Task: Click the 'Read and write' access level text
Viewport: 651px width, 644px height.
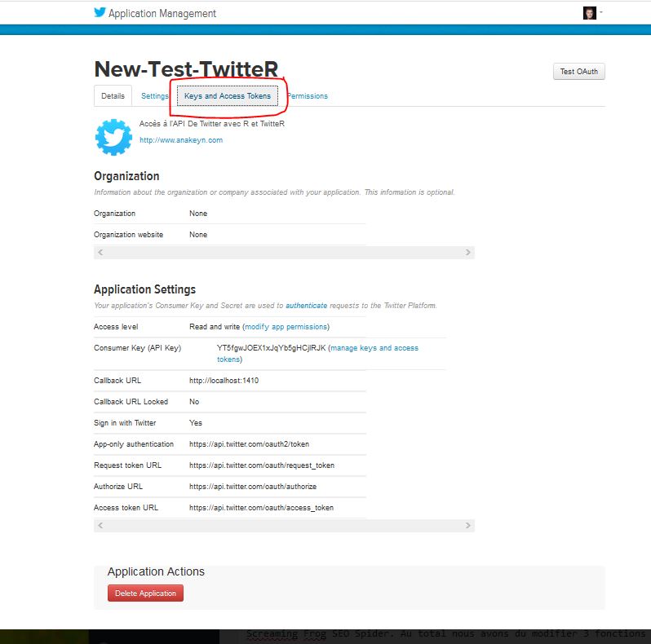Action: (215, 327)
